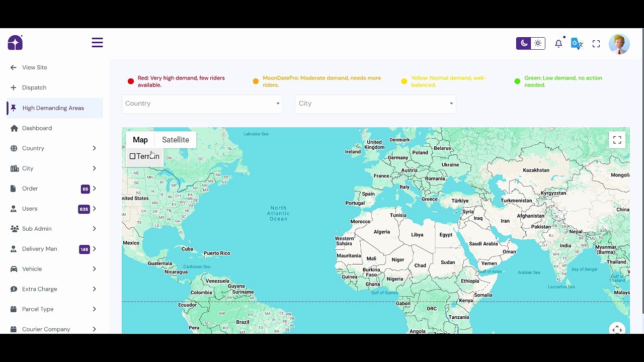Open the Dispatch menu item
Viewport: 644px width, 362px height.
point(54,87)
